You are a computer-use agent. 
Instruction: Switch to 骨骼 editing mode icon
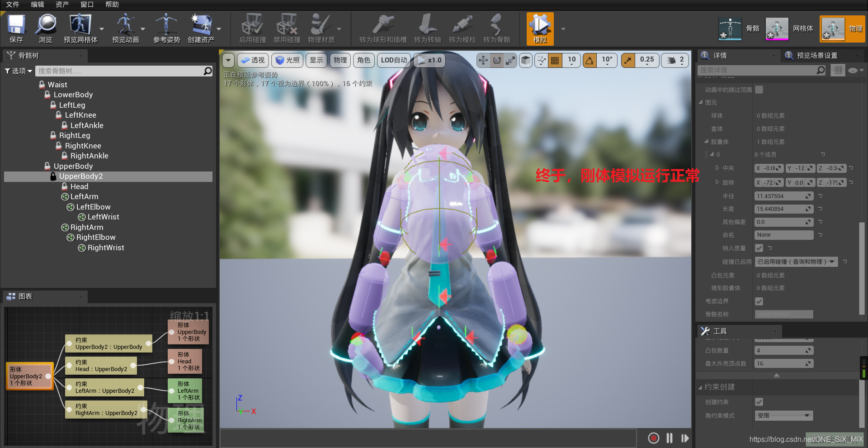tap(729, 28)
